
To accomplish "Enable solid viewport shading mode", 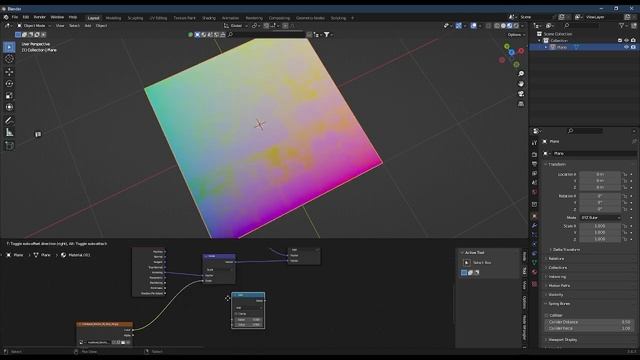I will pyautogui.click(x=503, y=26).
